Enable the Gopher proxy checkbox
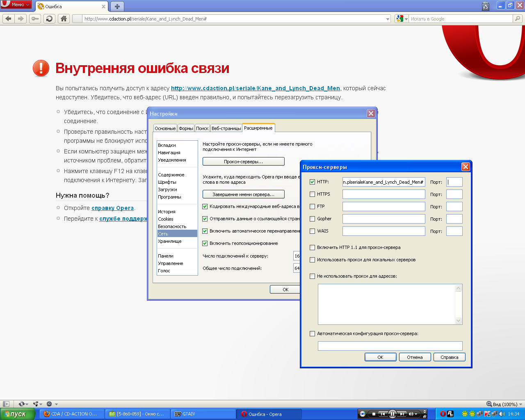 click(x=313, y=219)
